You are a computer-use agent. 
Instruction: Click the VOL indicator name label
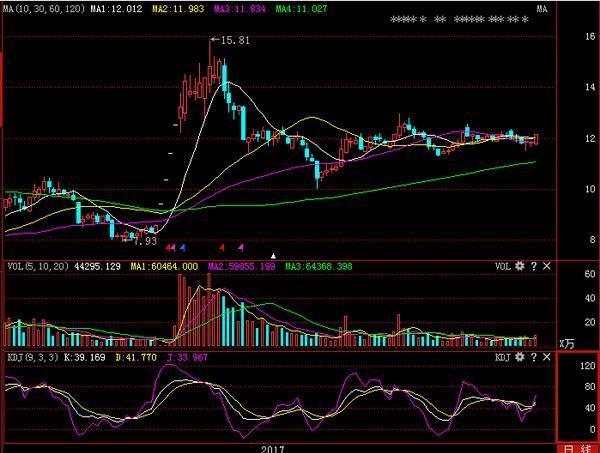pos(503,266)
